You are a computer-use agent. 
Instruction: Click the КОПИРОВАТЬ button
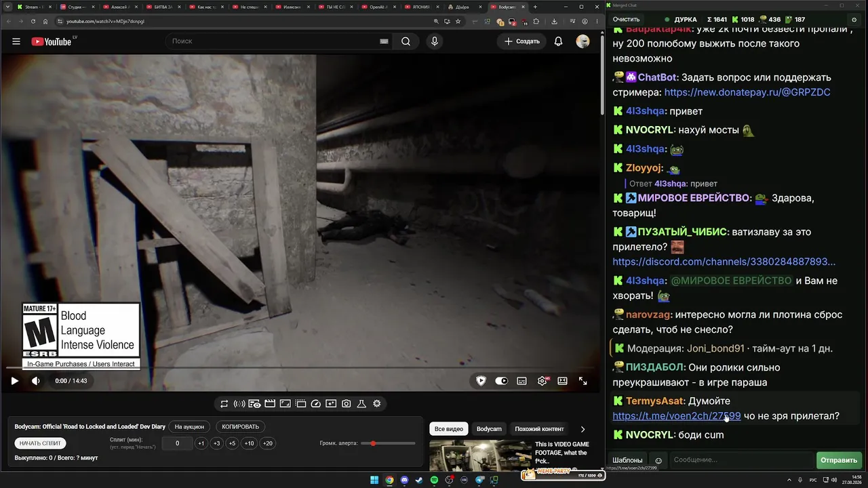[x=241, y=427]
